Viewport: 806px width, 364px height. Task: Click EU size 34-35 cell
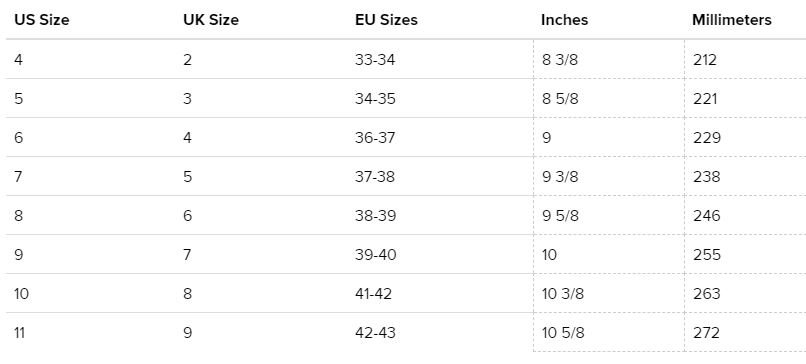[x=375, y=99]
